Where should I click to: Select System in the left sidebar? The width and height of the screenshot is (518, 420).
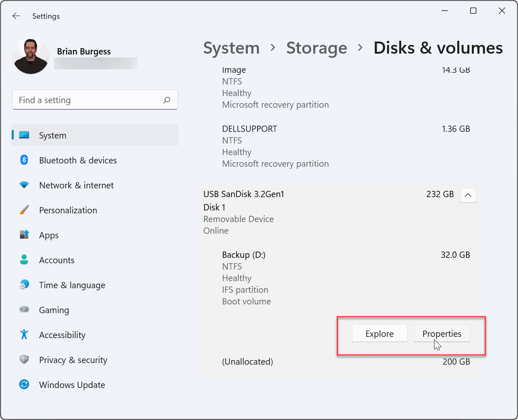[52, 135]
